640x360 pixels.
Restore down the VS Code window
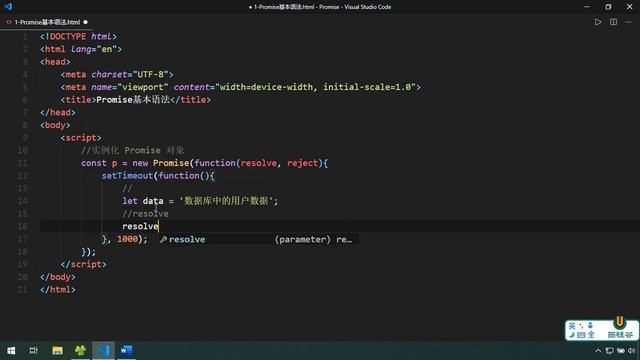(608, 7)
